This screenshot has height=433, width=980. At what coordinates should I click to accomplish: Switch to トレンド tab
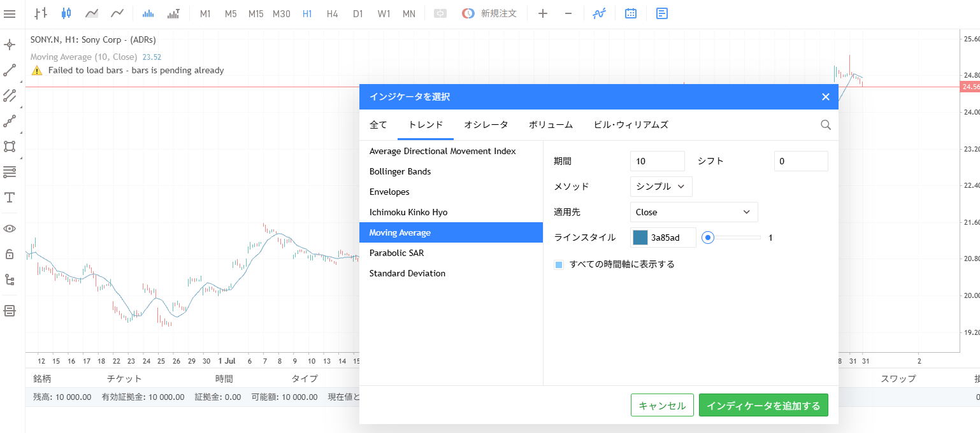[x=426, y=125]
